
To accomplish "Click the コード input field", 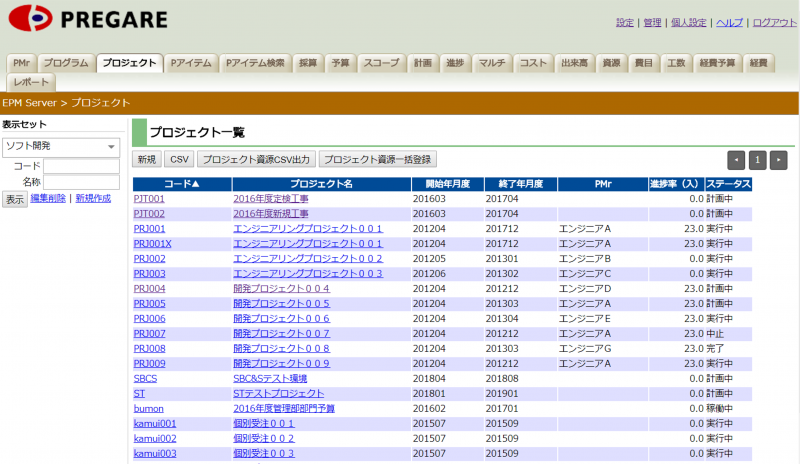I will point(81,166).
